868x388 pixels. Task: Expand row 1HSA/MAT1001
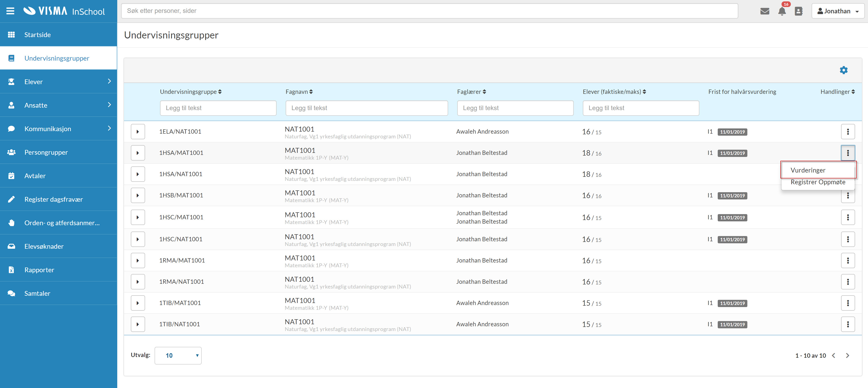pyautogui.click(x=138, y=153)
